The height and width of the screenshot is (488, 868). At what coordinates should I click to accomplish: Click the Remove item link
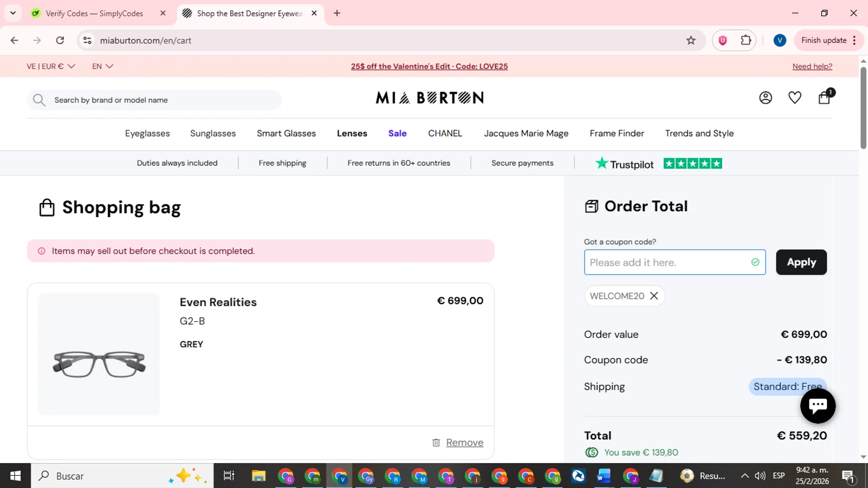click(465, 443)
